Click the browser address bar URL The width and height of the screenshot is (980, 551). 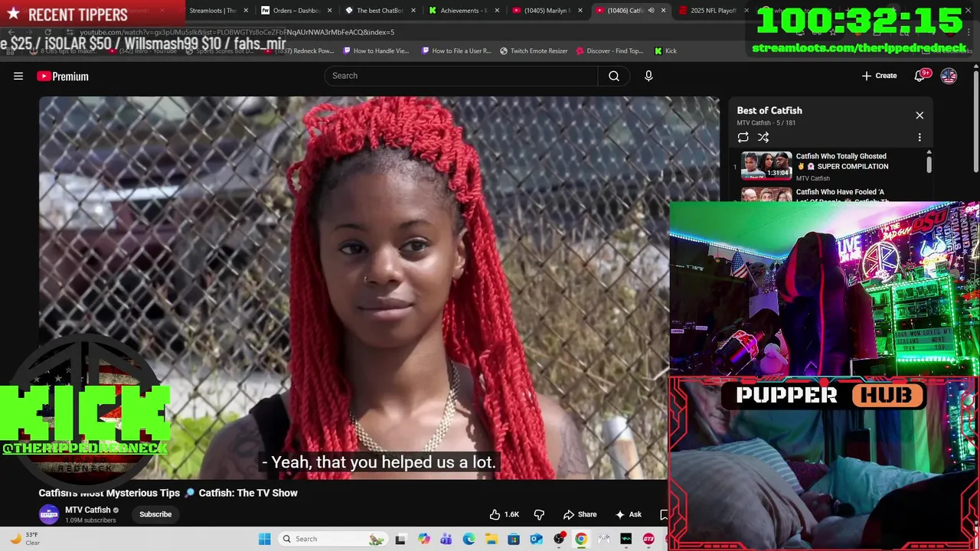point(237,32)
